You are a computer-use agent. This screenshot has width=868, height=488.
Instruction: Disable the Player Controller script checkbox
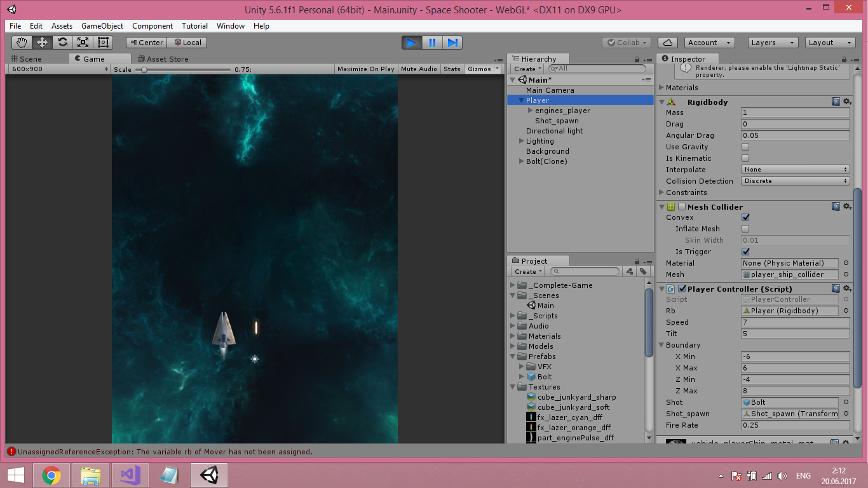(682, 288)
